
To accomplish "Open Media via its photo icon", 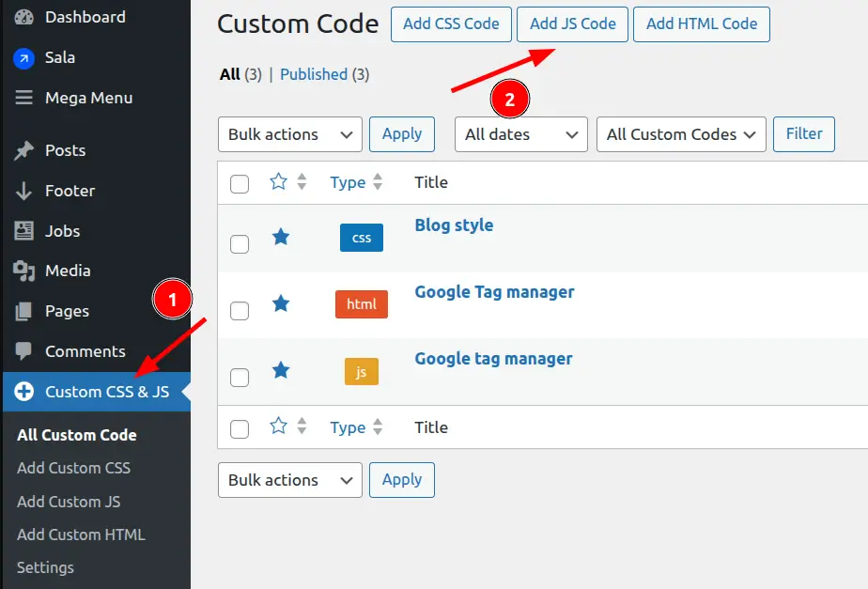I will (x=23, y=271).
